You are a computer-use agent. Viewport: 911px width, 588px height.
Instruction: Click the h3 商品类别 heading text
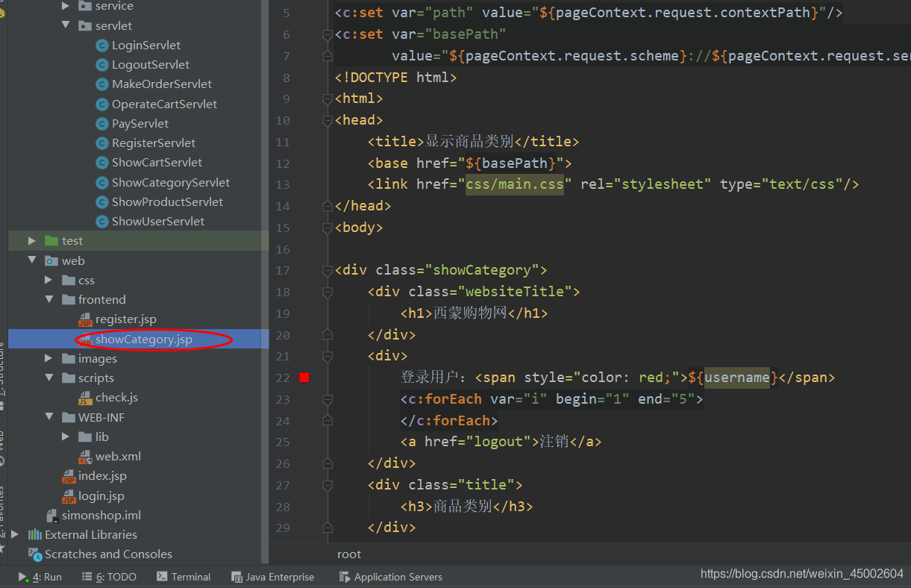point(463,507)
